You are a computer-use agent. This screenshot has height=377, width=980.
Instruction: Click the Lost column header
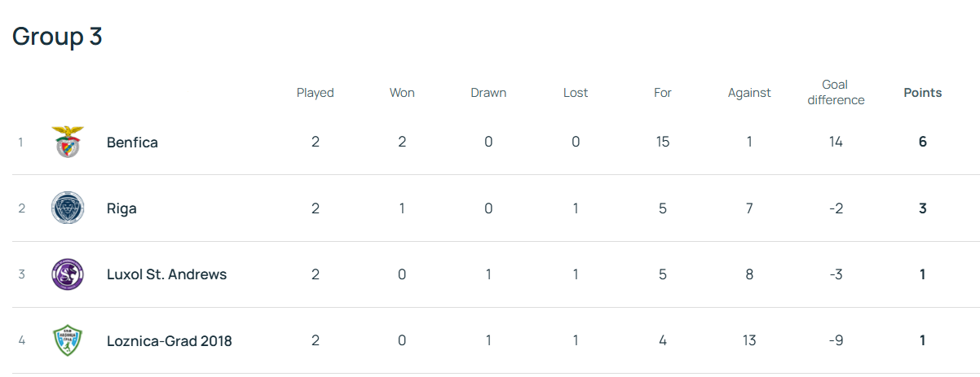pos(576,93)
